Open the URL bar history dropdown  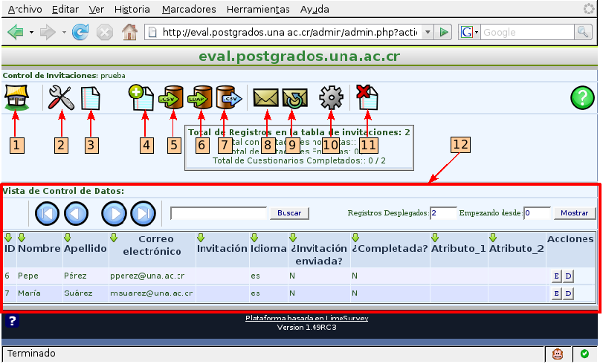pyautogui.click(x=428, y=33)
